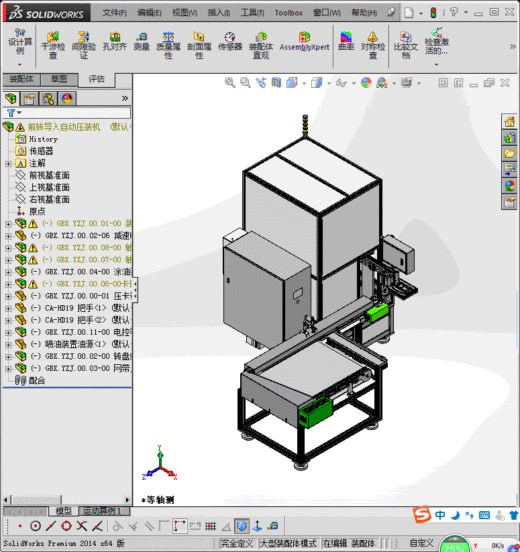The image size is (520, 552).
Task: Click the Rebuild traffic light icon
Action: [x=433, y=13]
